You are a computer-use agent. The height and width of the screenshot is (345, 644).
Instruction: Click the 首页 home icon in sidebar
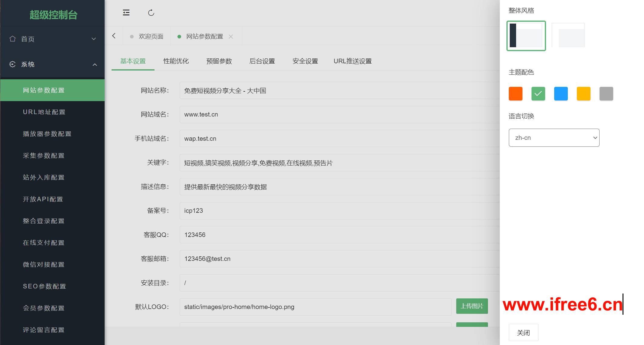(12, 39)
